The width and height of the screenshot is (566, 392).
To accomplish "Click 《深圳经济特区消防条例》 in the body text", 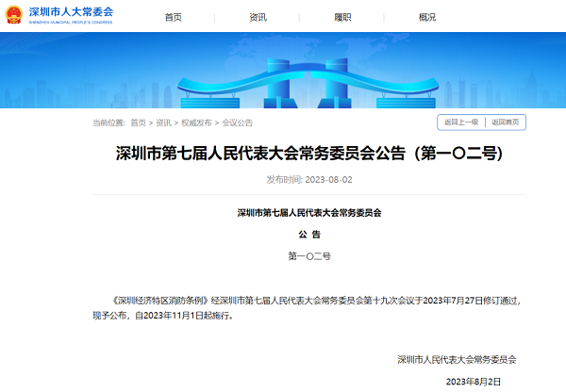I will pos(158,299).
